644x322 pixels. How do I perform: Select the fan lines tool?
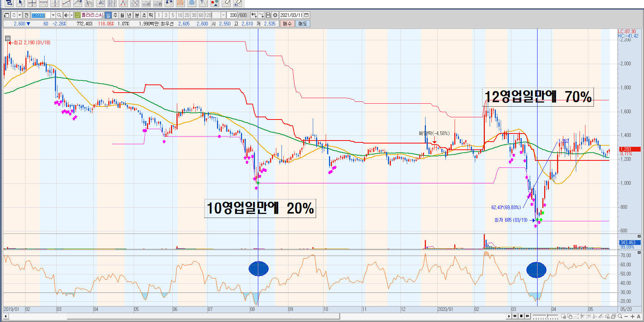(x=101, y=3)
